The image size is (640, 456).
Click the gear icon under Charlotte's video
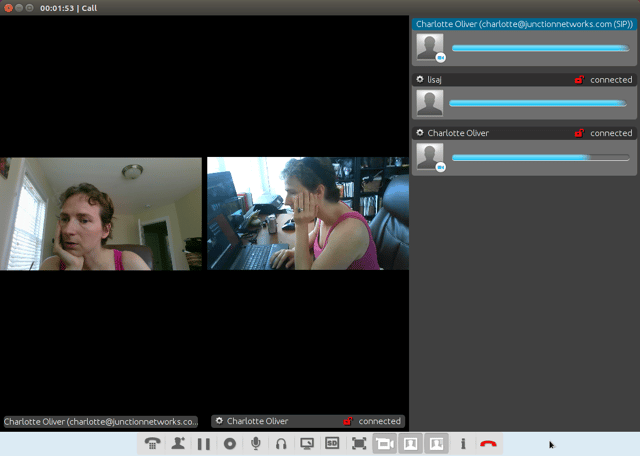pos(219,421)
